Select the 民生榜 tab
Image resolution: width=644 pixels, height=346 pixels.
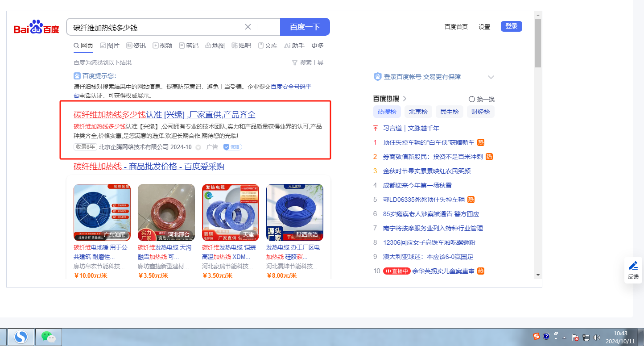click(450, 112)
